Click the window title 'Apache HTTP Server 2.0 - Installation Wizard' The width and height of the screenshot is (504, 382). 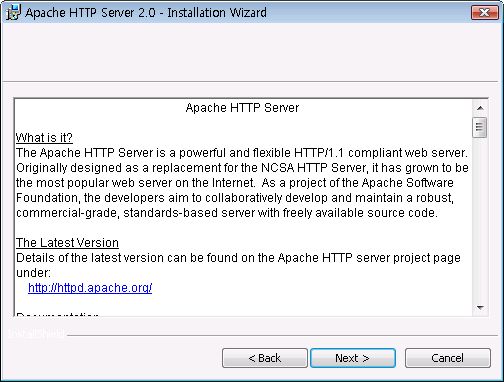(x=146, y=13)
